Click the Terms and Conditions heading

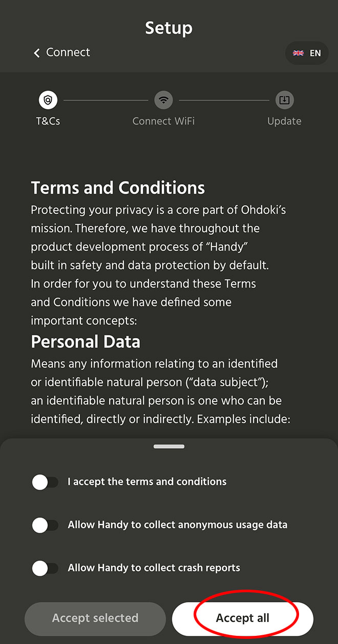[x=118, y=188]
